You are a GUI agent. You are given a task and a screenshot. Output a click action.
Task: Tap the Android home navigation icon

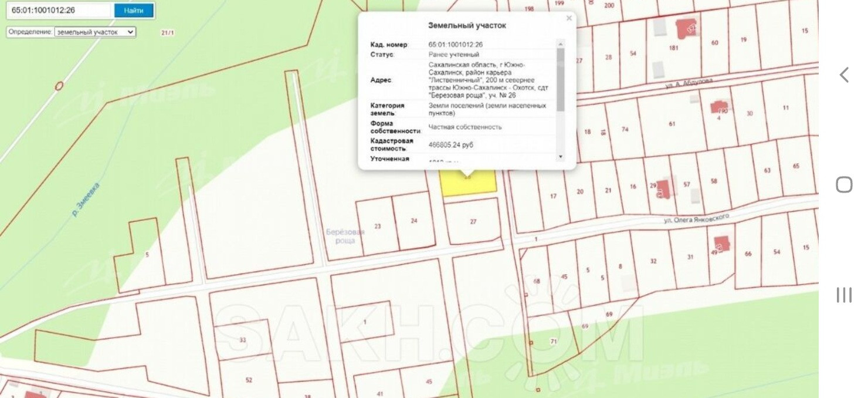pos(844,185)
